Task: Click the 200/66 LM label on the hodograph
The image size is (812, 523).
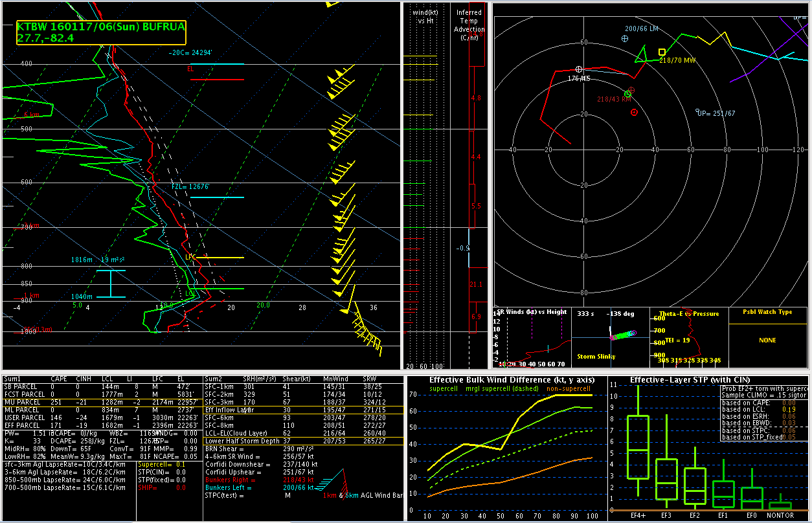Action: (641, 29)
